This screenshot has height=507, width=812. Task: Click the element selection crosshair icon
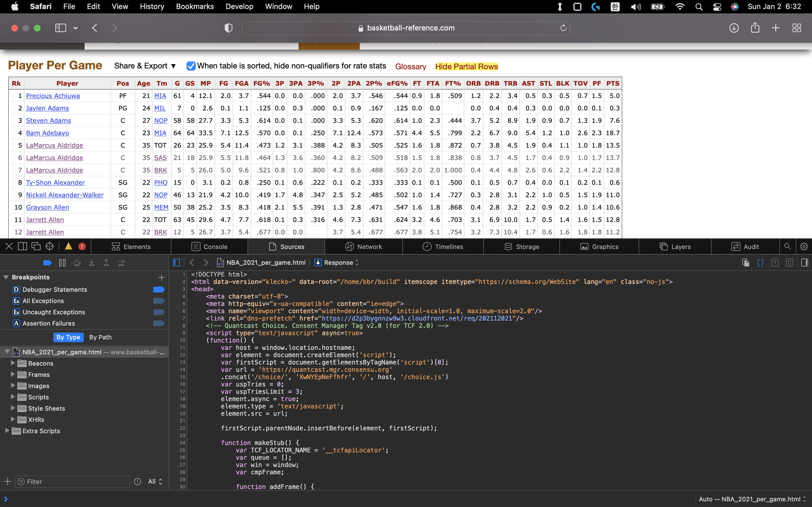[50, 246]
